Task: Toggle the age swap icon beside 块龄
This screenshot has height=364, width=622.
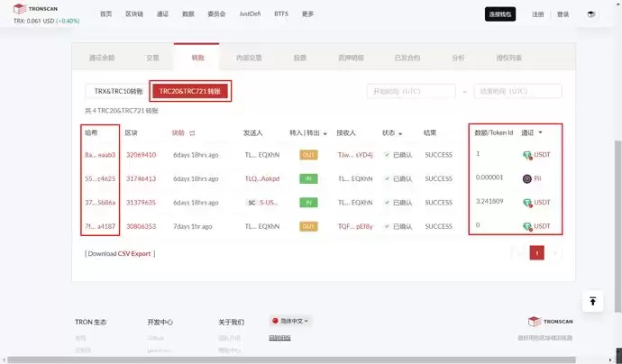Action: click(x=192, y=133)
